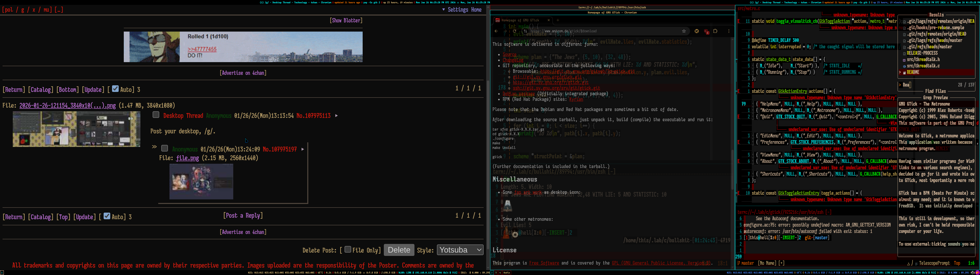Screen dimensions: 980x275
Task: Select README in Telescope results
Action: [913, 72]
